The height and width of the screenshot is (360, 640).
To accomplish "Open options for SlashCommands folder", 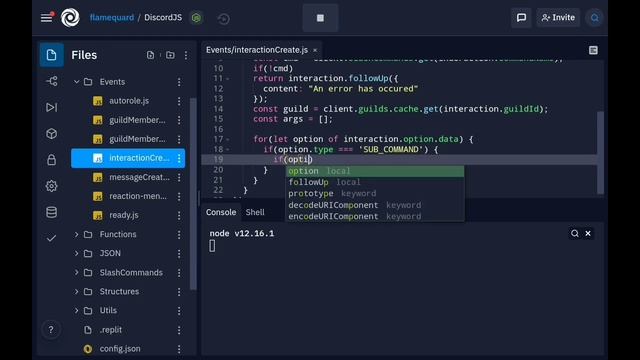I will tap(179, 273).
